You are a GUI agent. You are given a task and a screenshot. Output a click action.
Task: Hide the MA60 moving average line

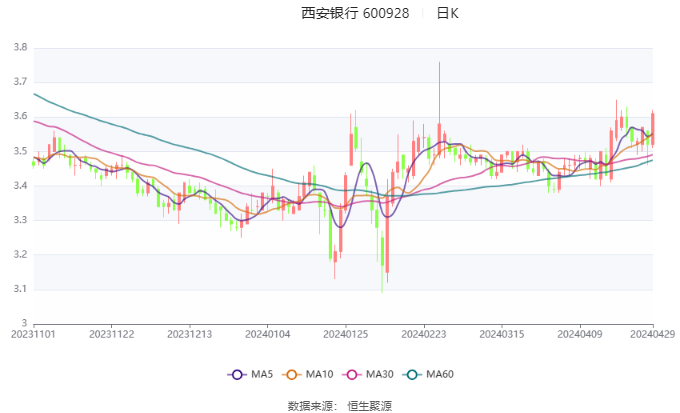pos(427,374)
